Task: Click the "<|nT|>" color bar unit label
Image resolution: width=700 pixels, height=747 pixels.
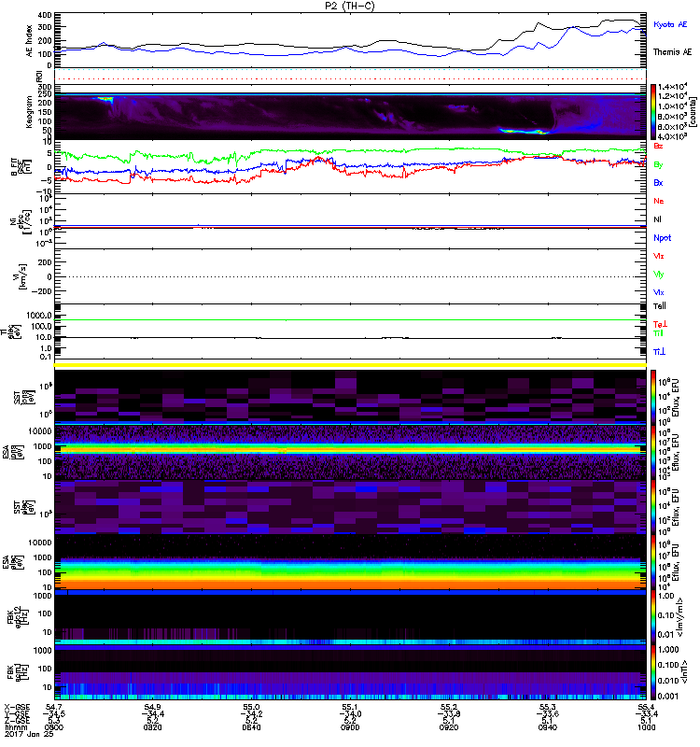Action: click(686, 672)
